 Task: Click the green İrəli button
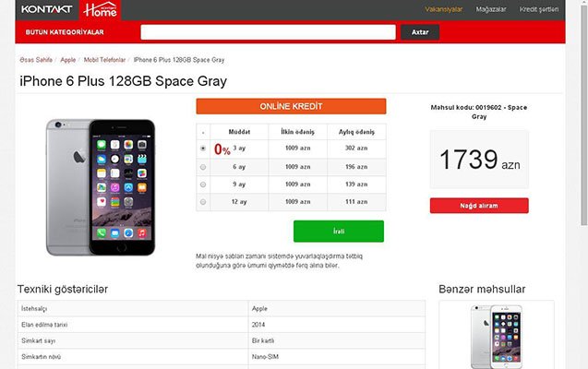339,232
